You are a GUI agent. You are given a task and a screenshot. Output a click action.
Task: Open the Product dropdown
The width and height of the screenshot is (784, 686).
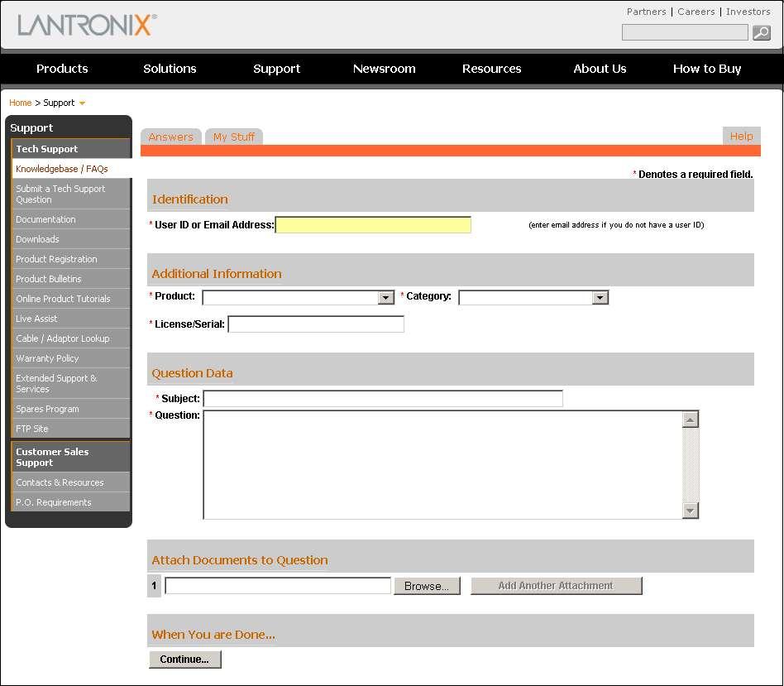coord(385,298)
